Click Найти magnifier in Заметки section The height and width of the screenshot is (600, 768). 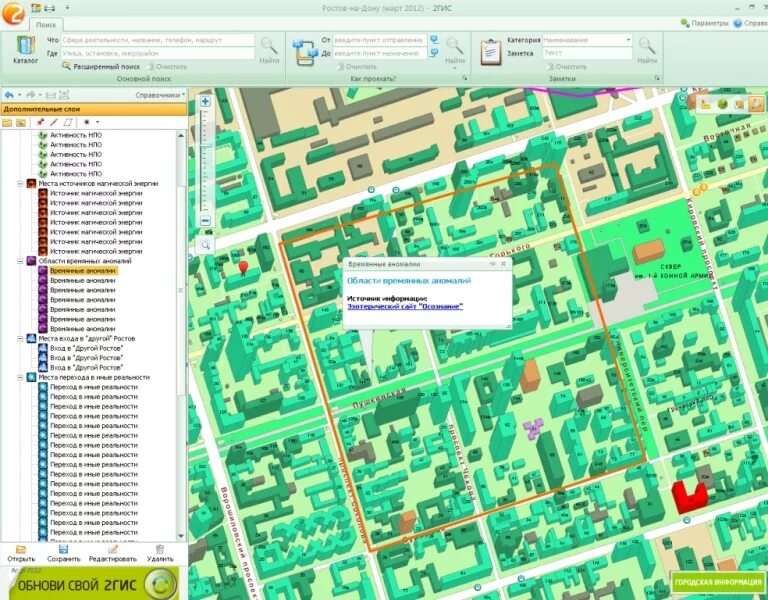647,51
